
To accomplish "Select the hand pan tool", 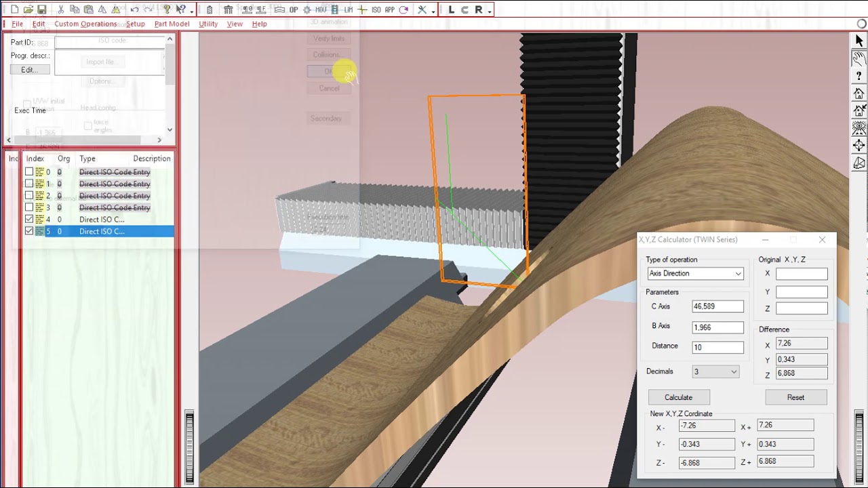I will click(859, 59).
